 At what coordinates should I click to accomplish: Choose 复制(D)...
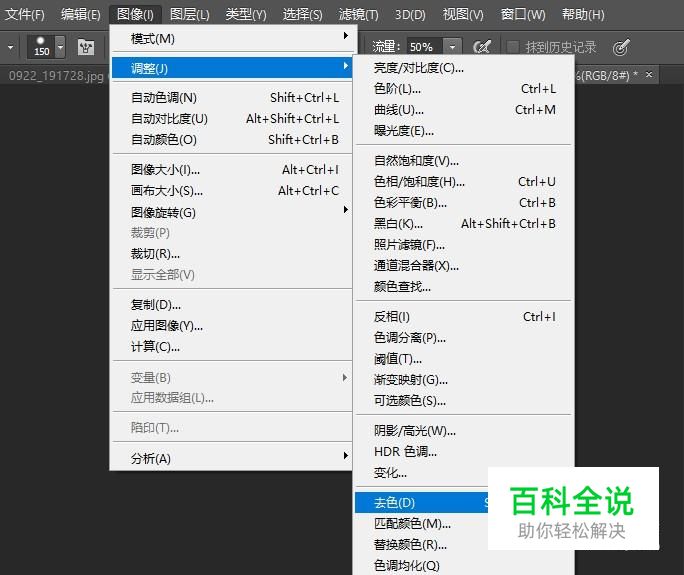pos(232,305)
